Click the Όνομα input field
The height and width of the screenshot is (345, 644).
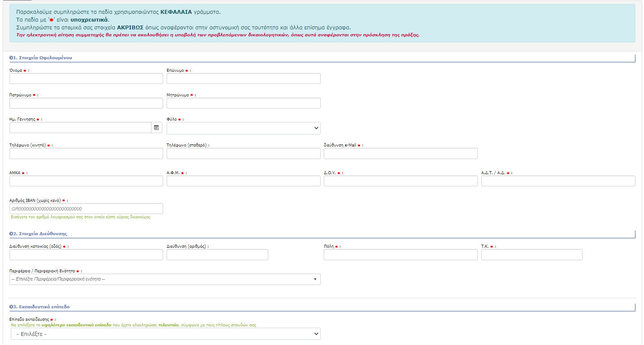tap(86, 79)
